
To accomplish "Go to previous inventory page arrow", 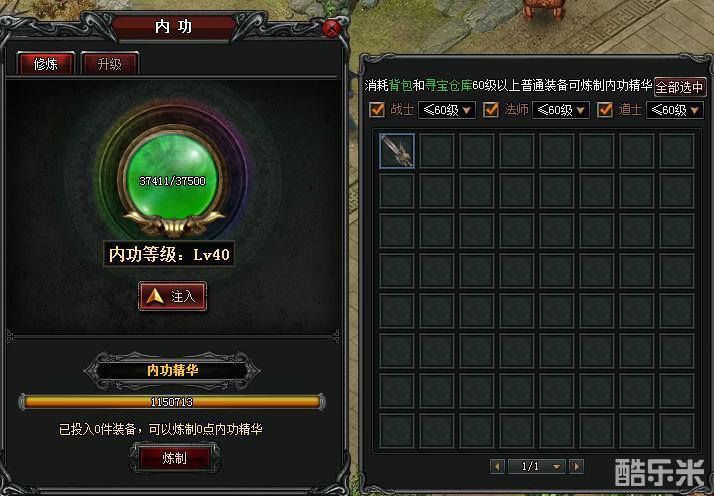I will [497, 466].
